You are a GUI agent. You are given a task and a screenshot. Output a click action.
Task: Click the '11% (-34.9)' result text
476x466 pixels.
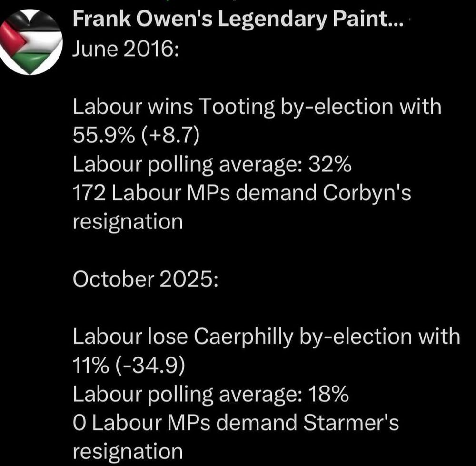(x=129, y=366)
